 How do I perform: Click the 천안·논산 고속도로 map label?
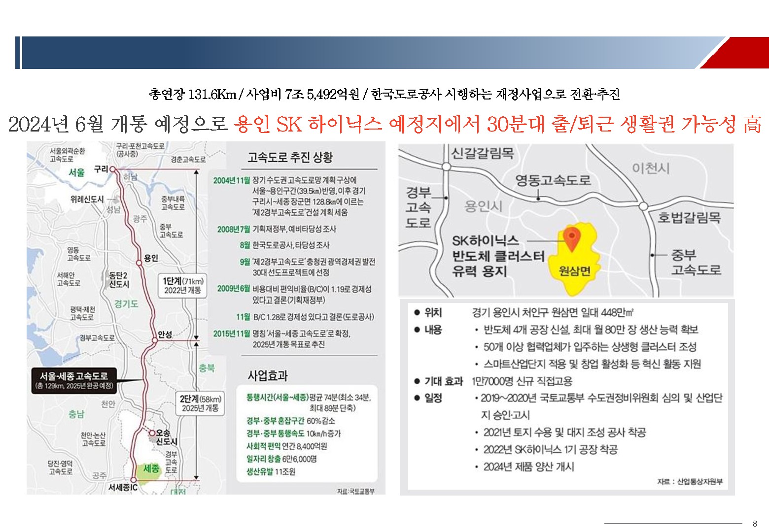coord(93,439)
